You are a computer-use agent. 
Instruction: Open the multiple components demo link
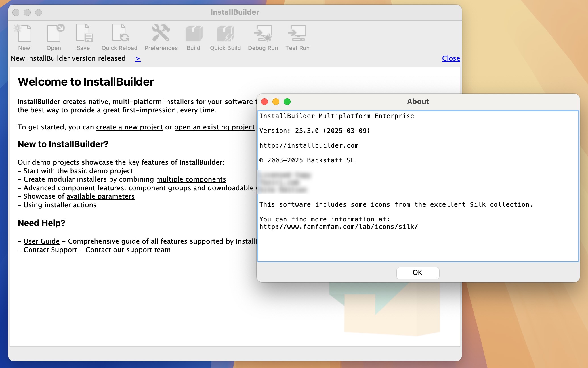[191, 179]
